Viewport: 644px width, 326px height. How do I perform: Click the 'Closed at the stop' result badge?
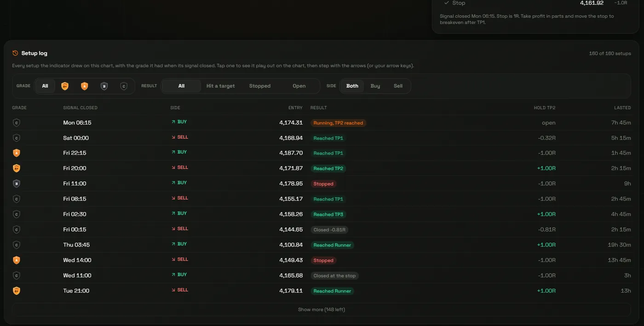(x=334, y=276)
